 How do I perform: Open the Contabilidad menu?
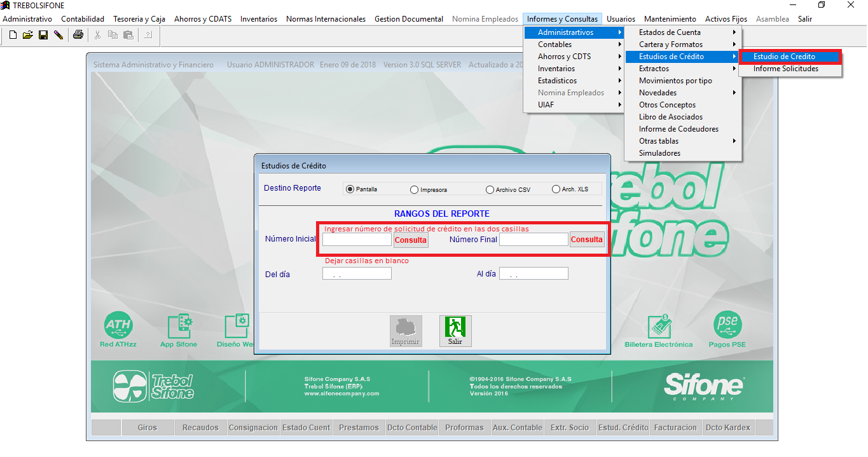click(83, 19)
